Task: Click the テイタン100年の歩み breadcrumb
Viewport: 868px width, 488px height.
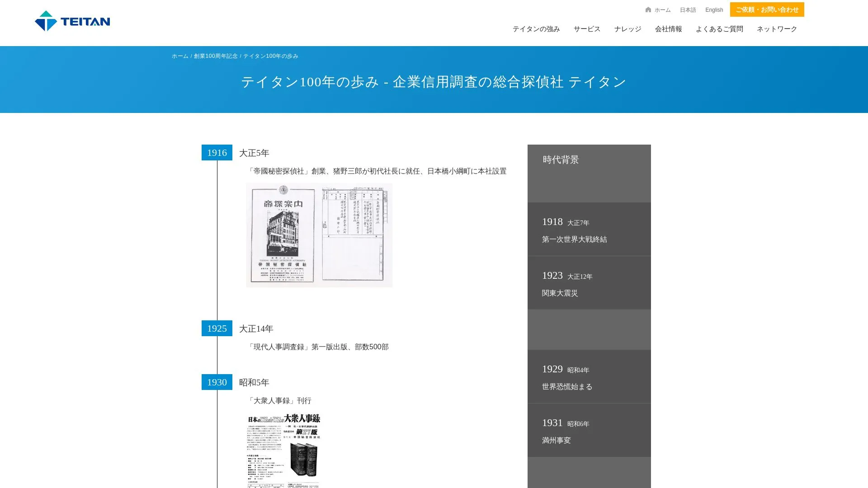Action: (271, 56)
